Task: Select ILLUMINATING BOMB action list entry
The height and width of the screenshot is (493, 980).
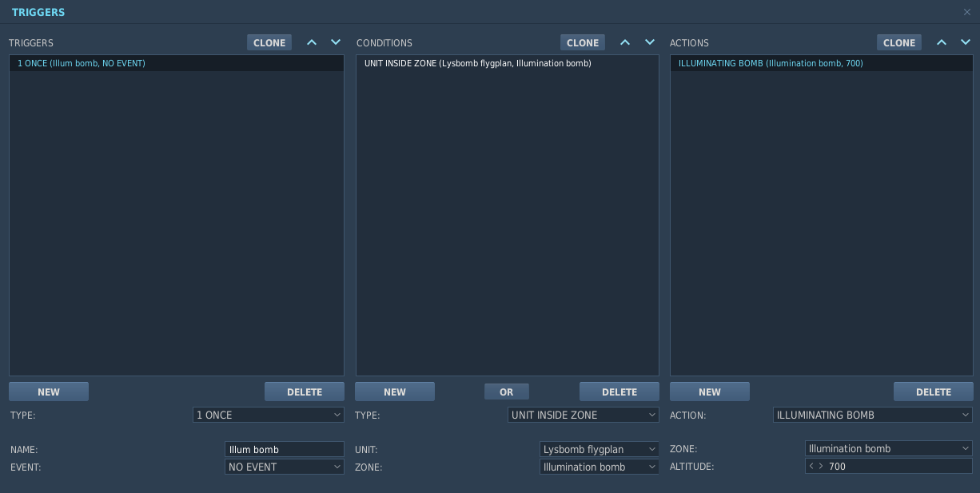Action: point(822,63)
